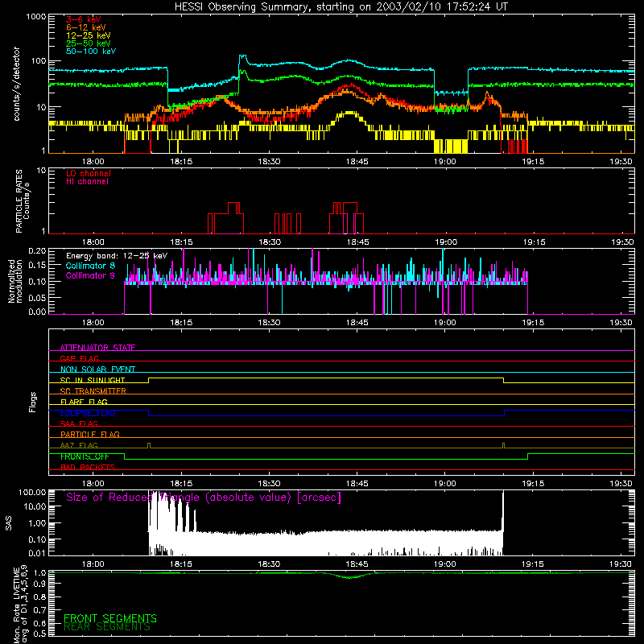Select the red 3-6 keV legend label
This screenshot has width=644, height=644.
pyautogui.click(x=84, y=19)
